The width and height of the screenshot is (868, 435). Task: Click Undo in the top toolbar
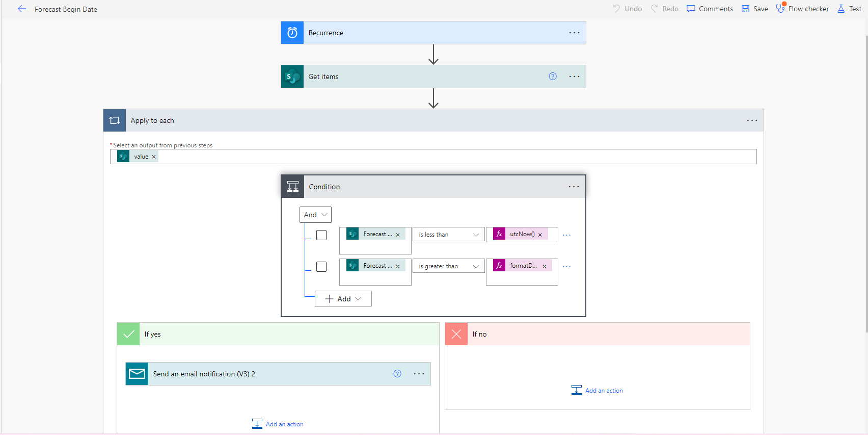click(628, 9)
